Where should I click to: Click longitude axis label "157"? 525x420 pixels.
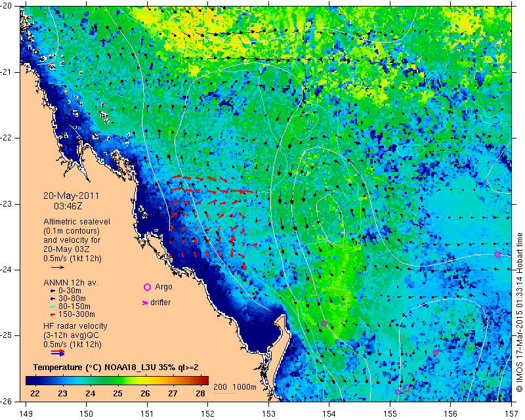click(512, 414)
